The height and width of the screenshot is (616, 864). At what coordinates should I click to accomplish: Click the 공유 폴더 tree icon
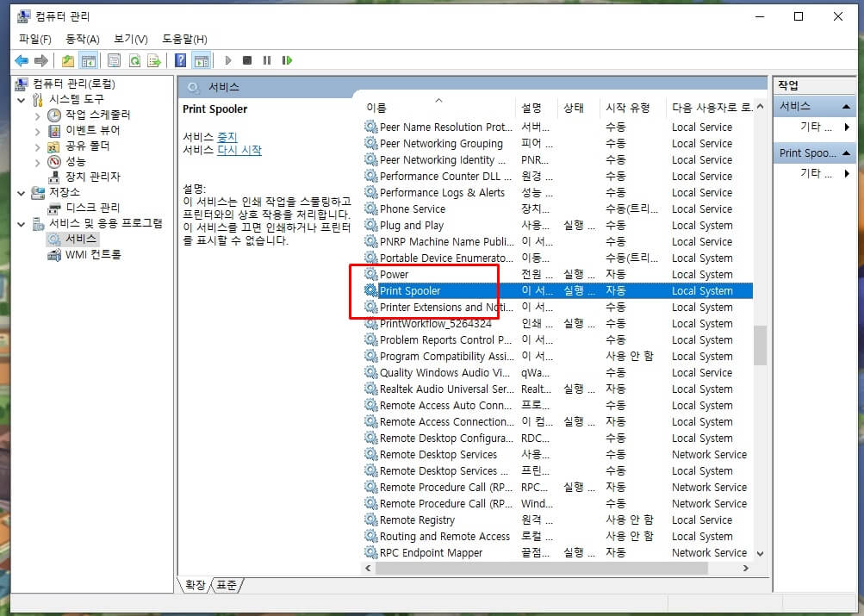[x=54, y=146]
